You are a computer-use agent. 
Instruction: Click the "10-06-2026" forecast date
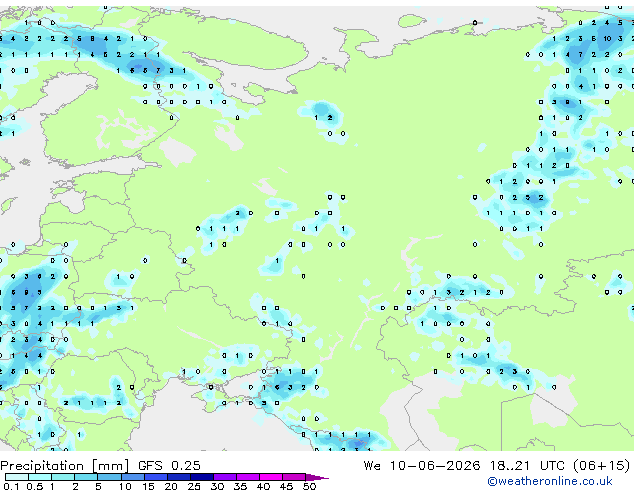(x=435, y=466)
